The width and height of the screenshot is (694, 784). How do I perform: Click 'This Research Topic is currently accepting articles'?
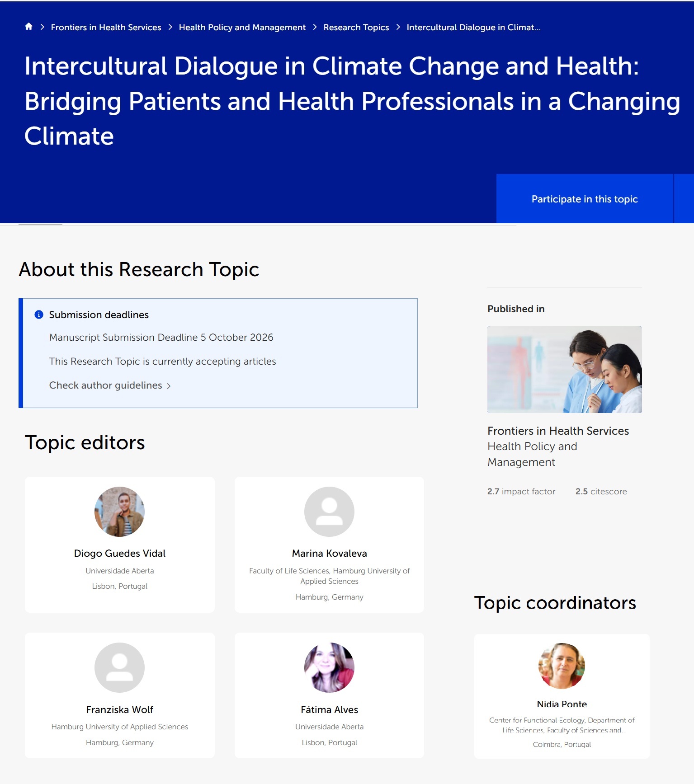point(162,361)
